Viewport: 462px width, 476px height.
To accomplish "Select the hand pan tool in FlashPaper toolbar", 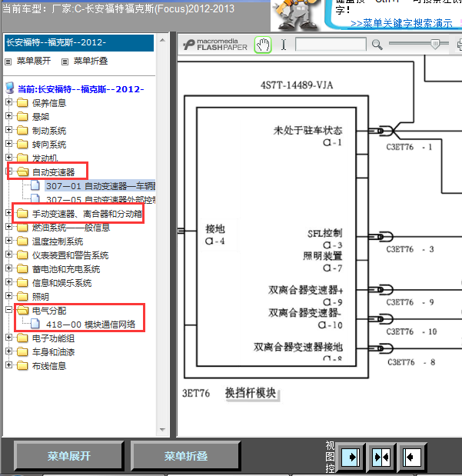I will [x=263, y=45].
